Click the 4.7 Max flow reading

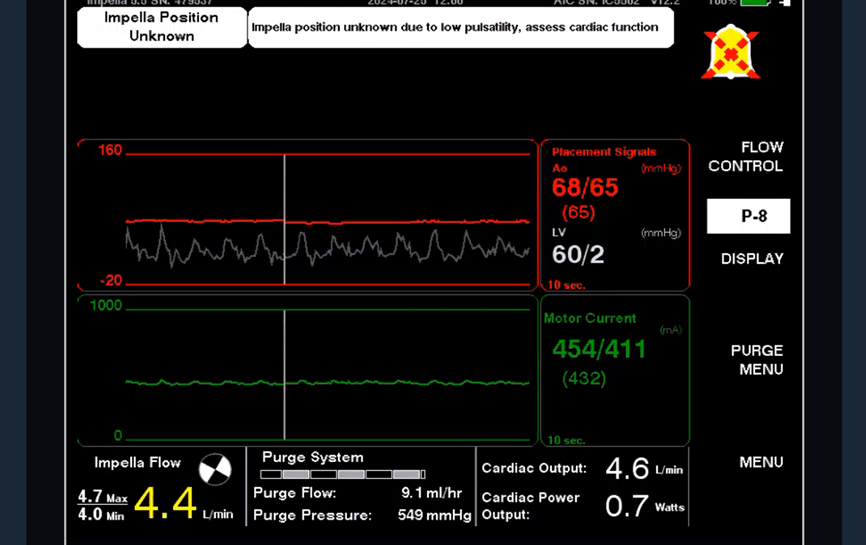pos(102,497)
